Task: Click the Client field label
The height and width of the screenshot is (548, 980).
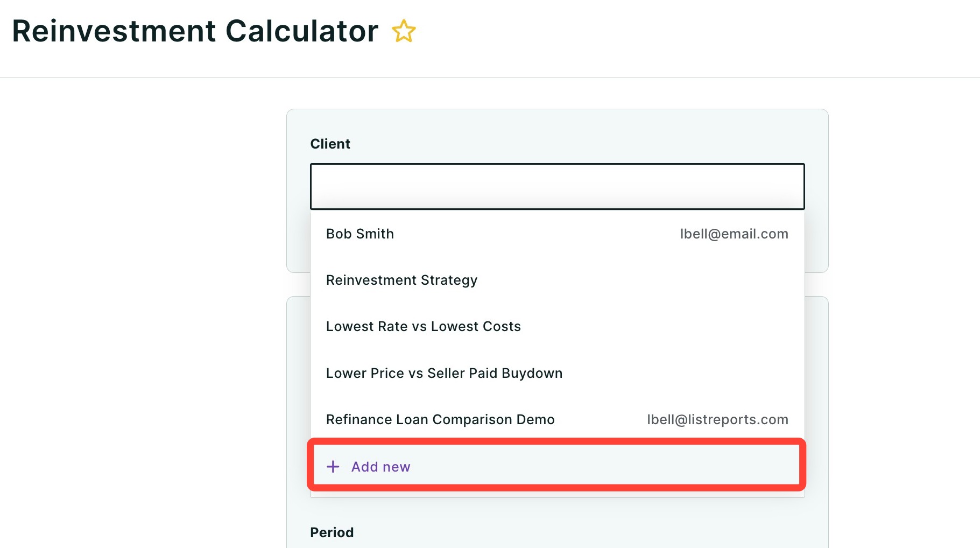Action: click(330, 144)
